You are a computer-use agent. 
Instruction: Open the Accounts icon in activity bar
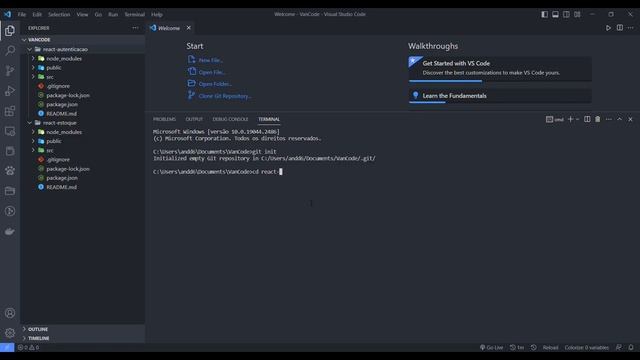coord(10,313)
